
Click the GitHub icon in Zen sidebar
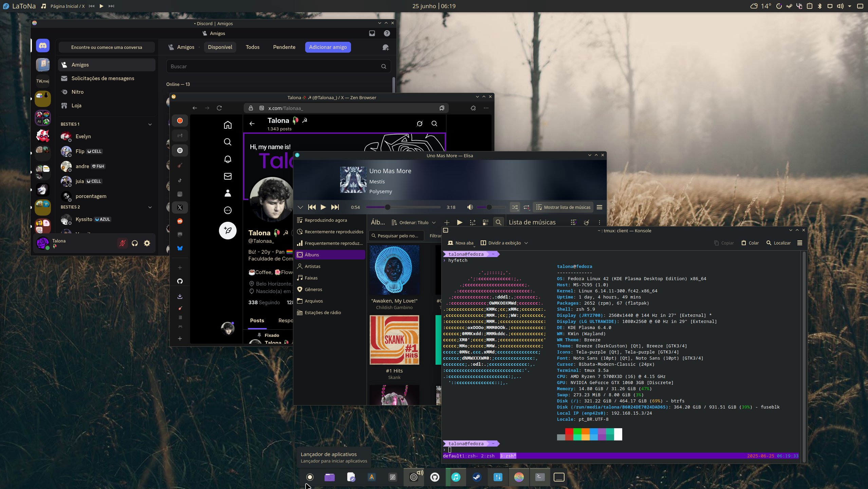180,281
